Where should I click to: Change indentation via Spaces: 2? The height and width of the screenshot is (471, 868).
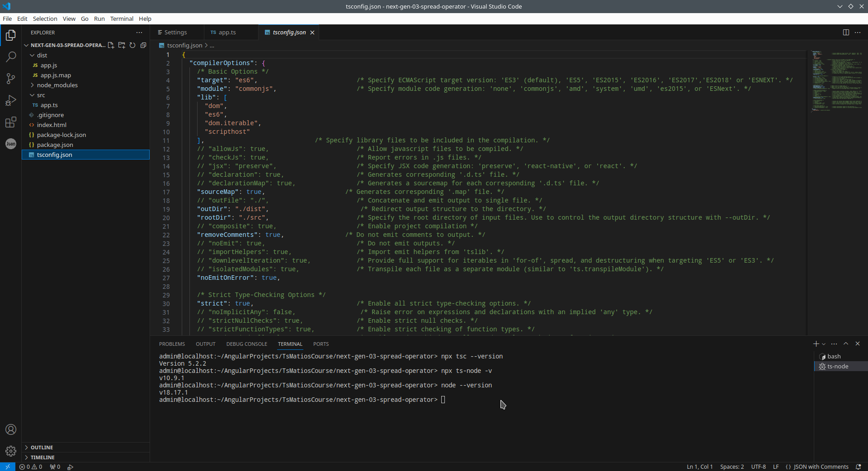click(732, 467)
